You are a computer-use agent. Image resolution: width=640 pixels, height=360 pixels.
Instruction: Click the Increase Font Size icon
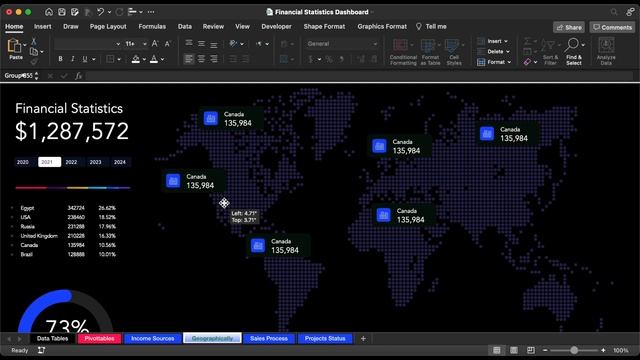(155, 44)
